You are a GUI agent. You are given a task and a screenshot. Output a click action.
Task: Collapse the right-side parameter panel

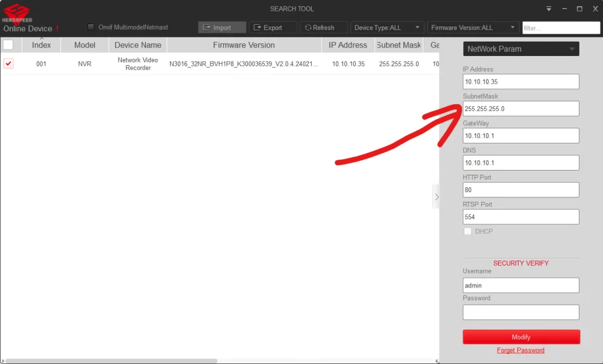pyautogui.click(x=437, y=196)
